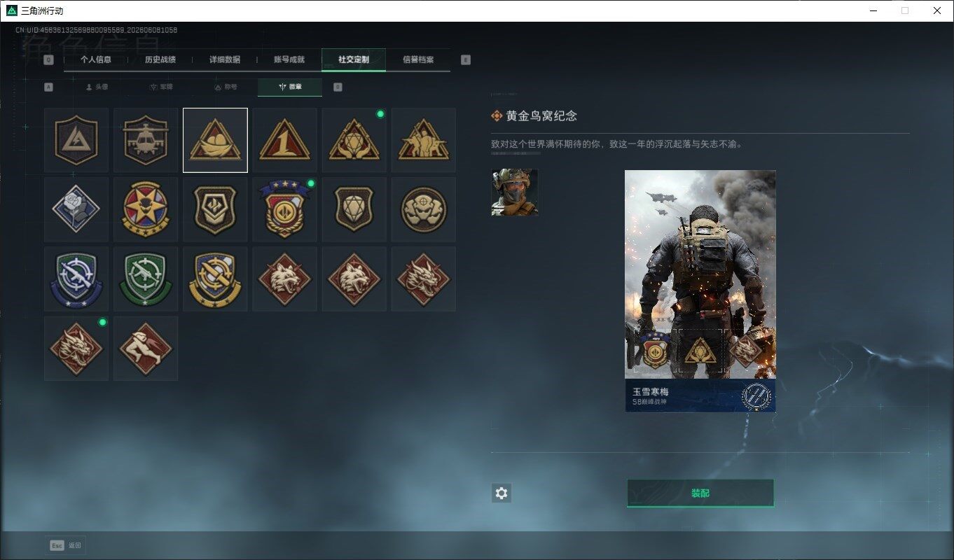Choose the number 1 triangle badge
954x560 pixels.
tap(284, 140)
